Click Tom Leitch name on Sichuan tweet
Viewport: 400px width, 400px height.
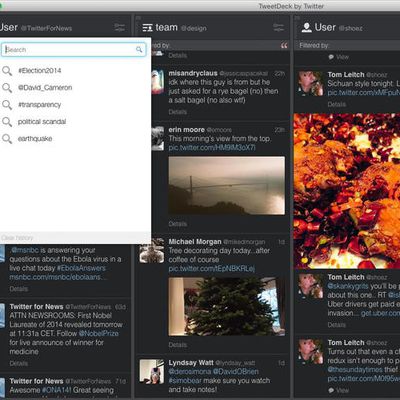(346, 75)
